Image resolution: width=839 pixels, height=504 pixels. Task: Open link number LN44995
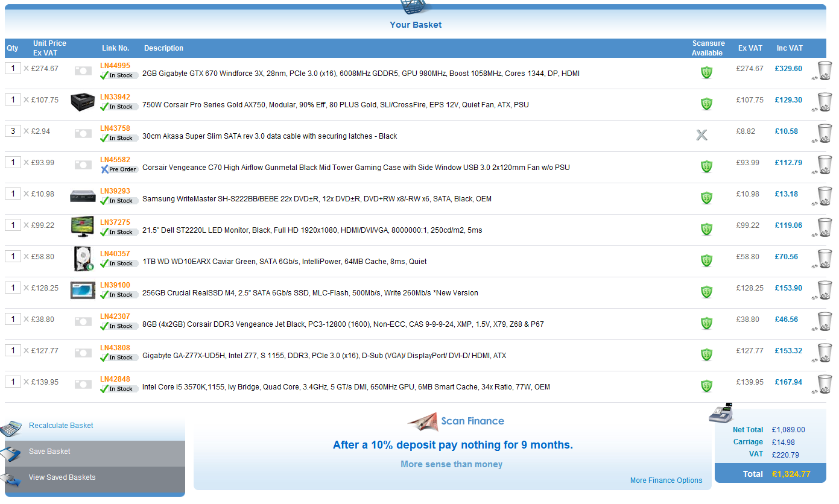[x=115, y=66]
